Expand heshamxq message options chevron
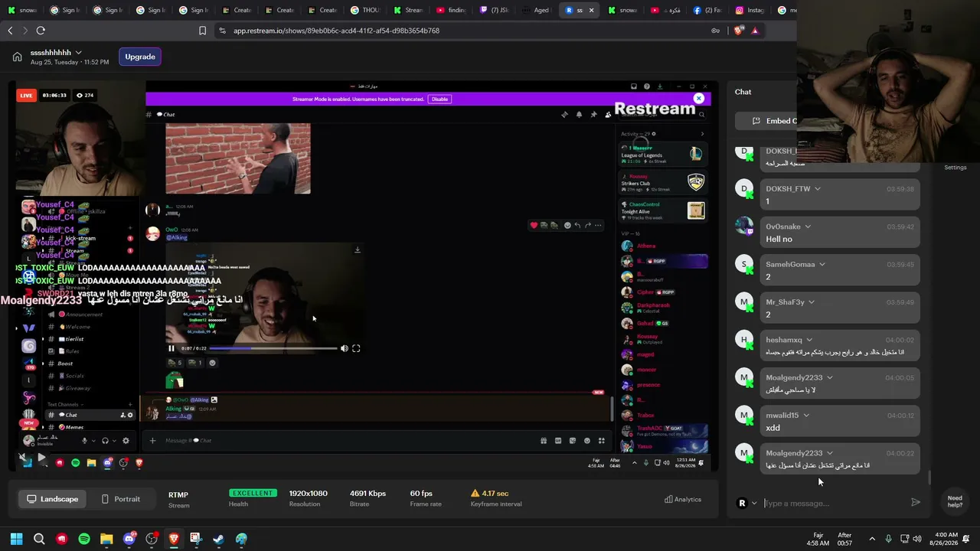Viewport: 980px width, 551px height. (x=809, y=340)
